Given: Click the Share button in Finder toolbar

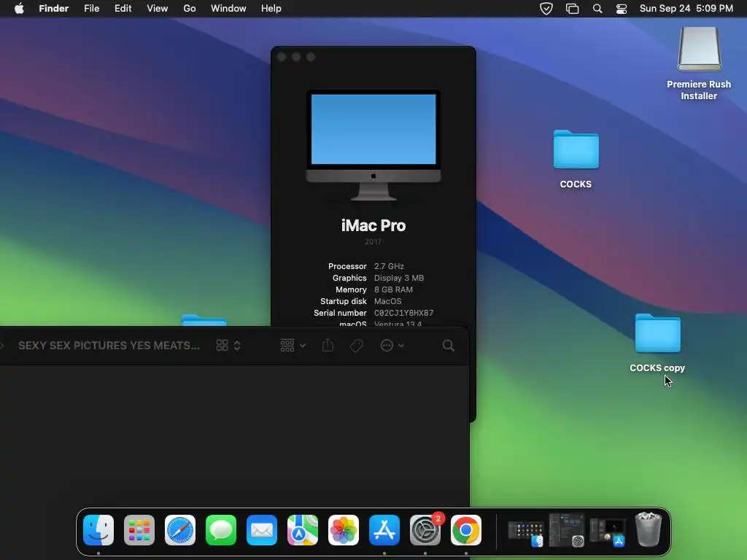Looking at the screenshot, I should click(x=328, y=345).
